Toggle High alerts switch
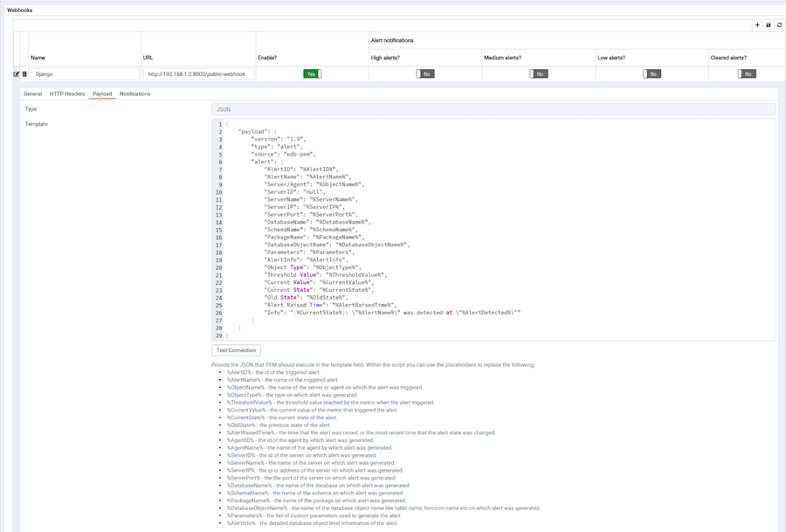The image size is (786, 532). 425,73
